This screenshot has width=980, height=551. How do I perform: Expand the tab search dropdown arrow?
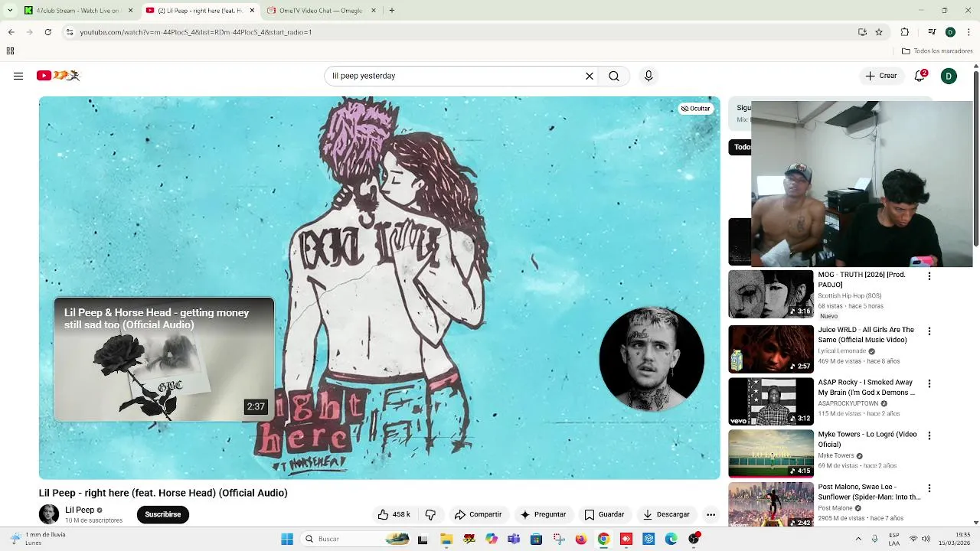pos(10,11)
